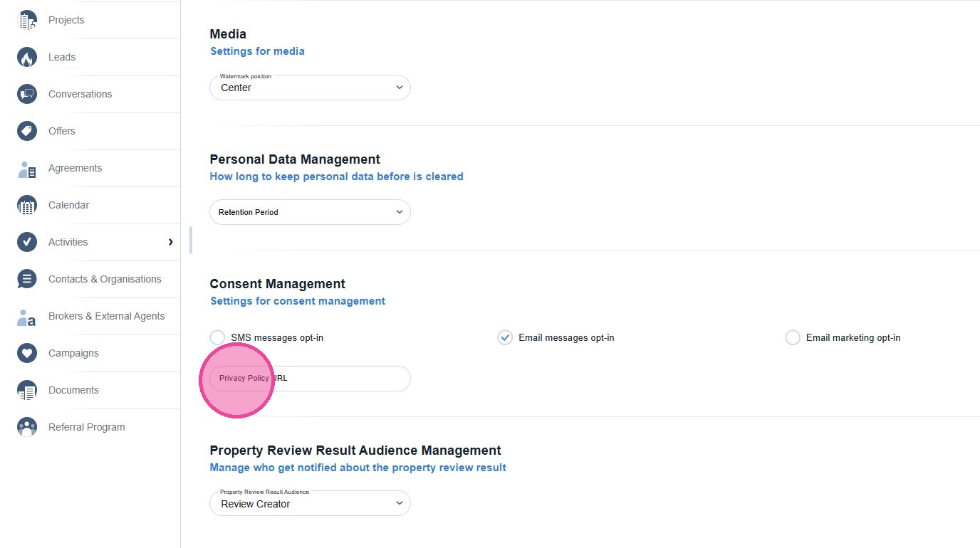Enable Email marketing opt-in checkbox
980x548 pixels.
[793, 337]
